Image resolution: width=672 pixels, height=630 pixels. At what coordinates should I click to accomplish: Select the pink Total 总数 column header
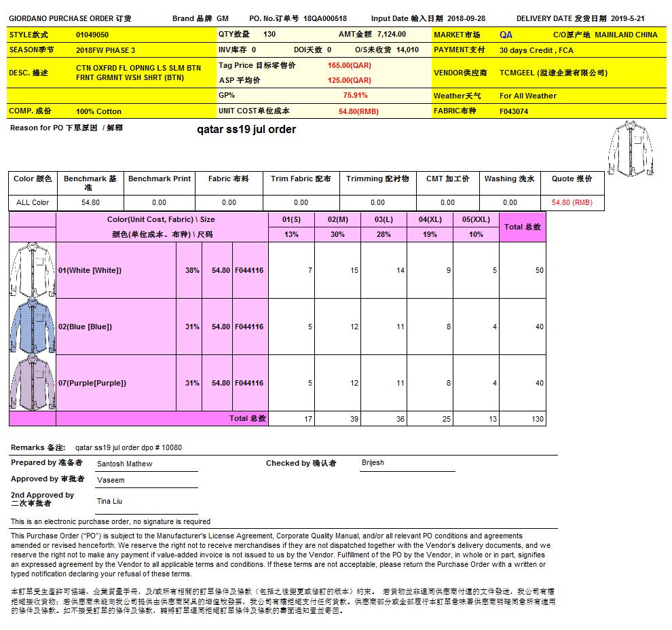click(522, 227)
